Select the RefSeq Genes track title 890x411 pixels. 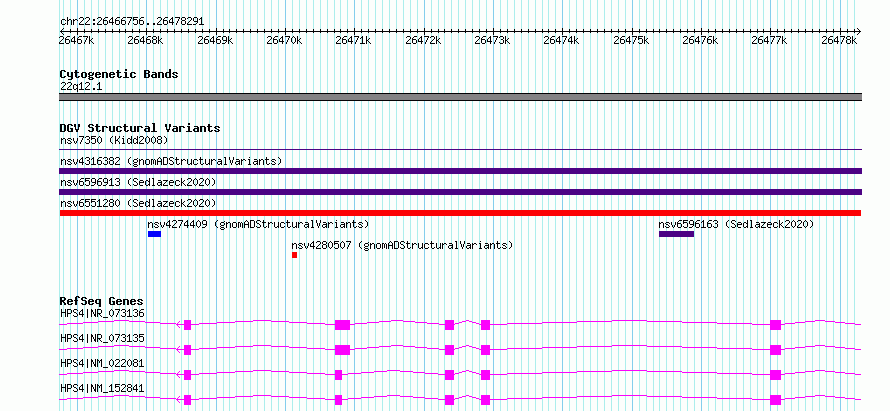[x=102, y=301]
